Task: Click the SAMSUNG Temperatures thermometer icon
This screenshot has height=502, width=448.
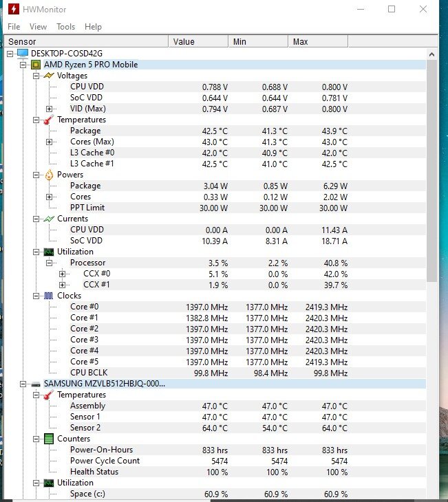Action: coord(49,395)
